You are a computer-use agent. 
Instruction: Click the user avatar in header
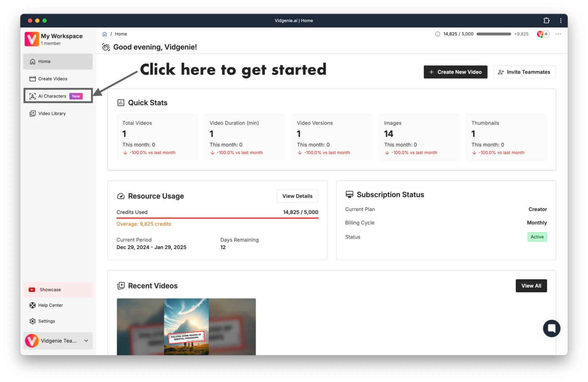tap(540, 34)
